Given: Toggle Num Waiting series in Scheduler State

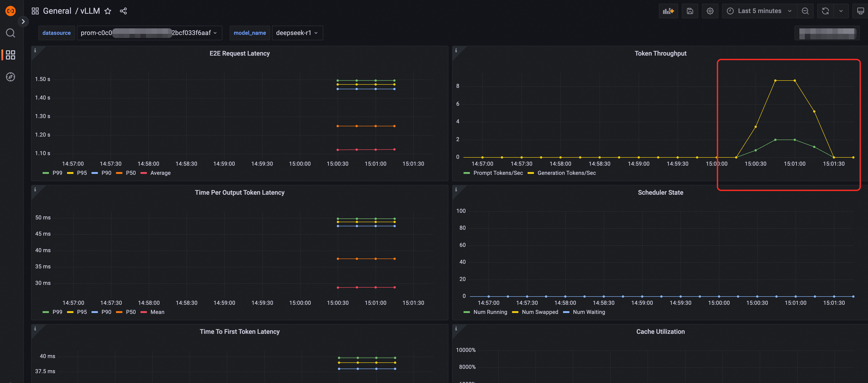Looking at the screenshot, I should pyautogui.click(x=588, y=312).
